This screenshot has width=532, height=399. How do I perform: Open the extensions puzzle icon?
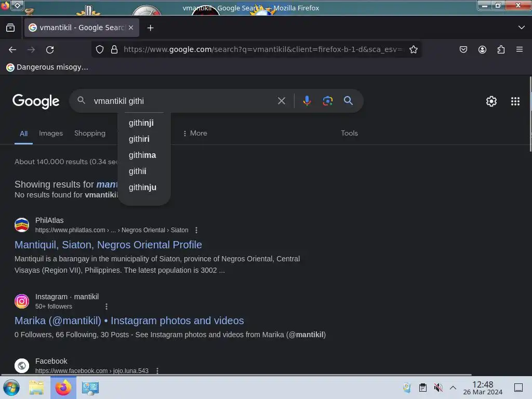pyautogui.click(x=501, y=49)
